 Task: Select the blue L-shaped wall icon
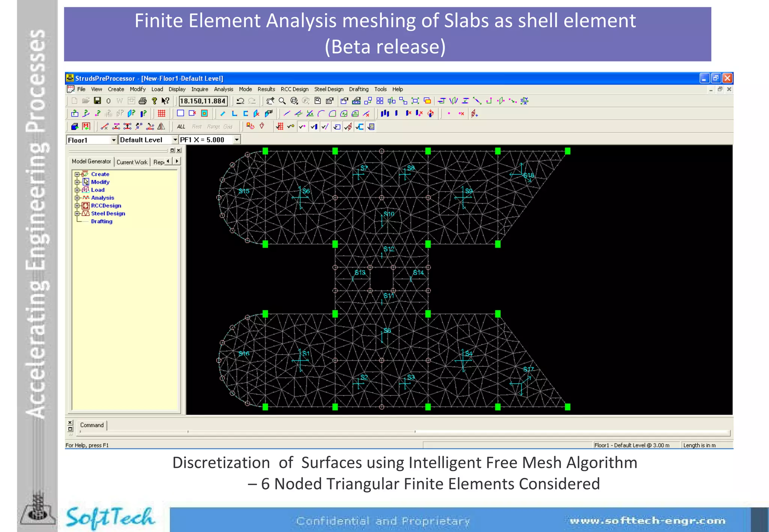coord(234,113)
